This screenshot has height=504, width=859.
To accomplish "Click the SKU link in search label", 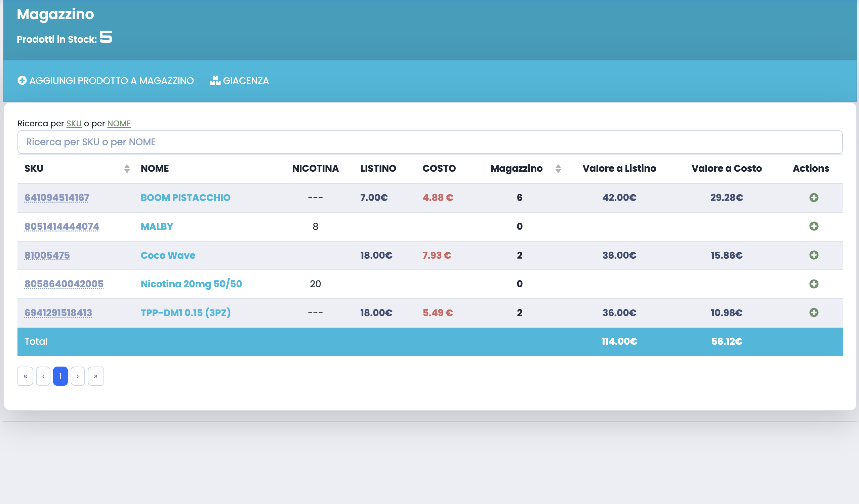I will click(x=74, y=123).
